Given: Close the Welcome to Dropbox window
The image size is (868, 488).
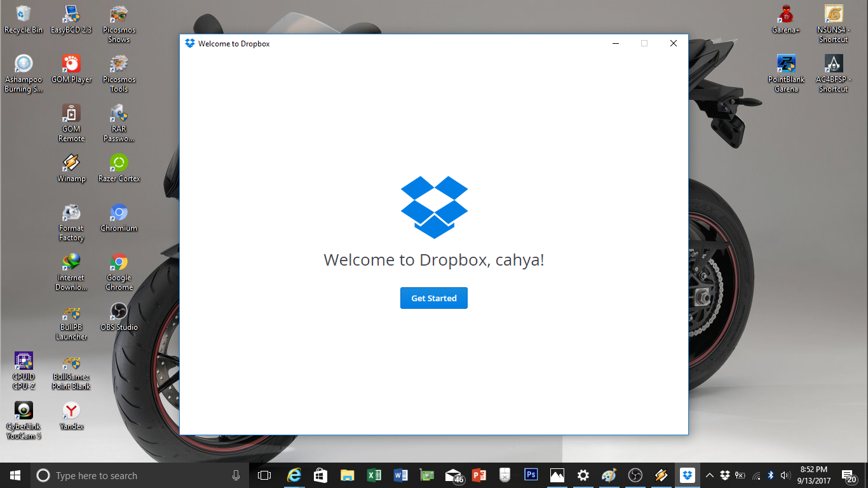Looking at the screenshot, I should [x=674, y=43].
